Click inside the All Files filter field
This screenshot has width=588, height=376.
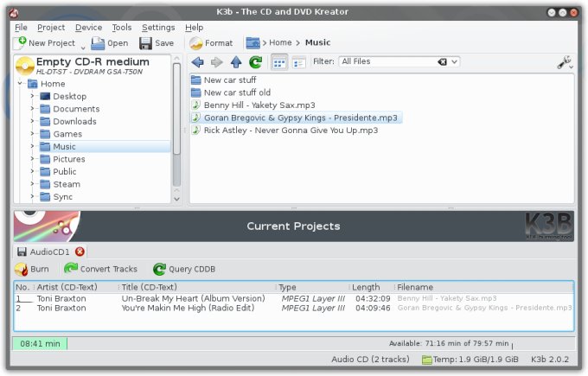click(x=387, y=61)
